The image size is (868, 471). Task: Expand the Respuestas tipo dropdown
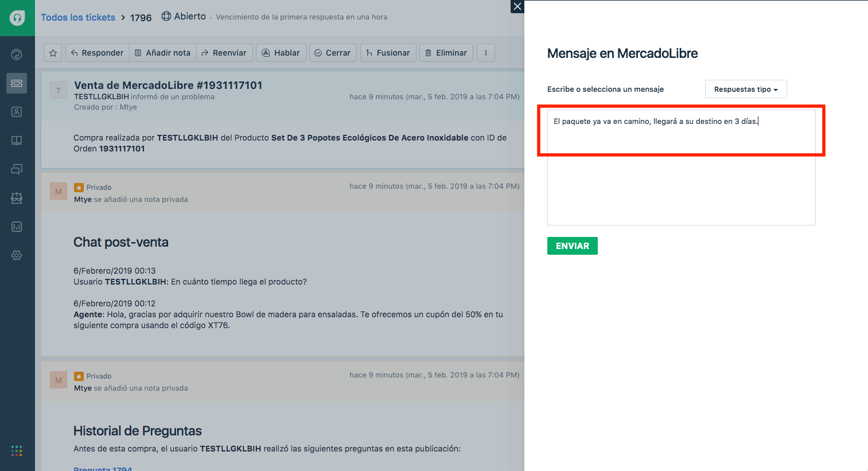click(746, 89)
